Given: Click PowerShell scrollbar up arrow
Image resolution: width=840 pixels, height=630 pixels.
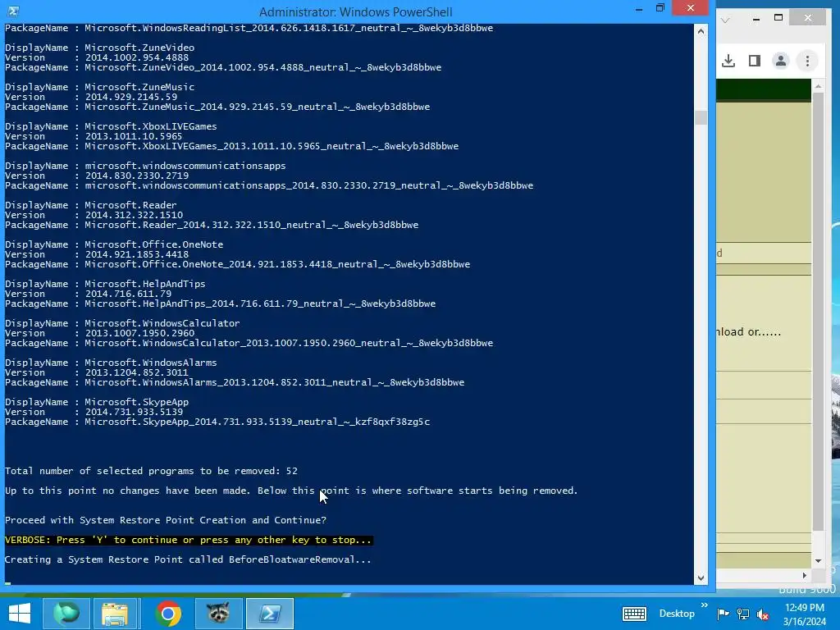Looking at the screenshot, I should pos(701,32).
